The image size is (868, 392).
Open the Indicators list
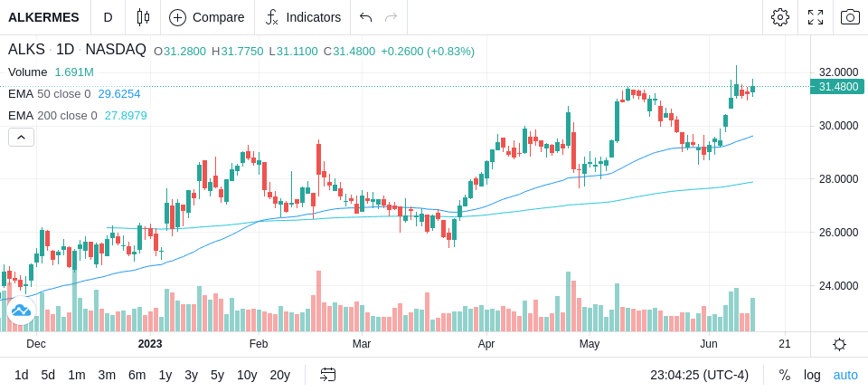coord(303,17)
